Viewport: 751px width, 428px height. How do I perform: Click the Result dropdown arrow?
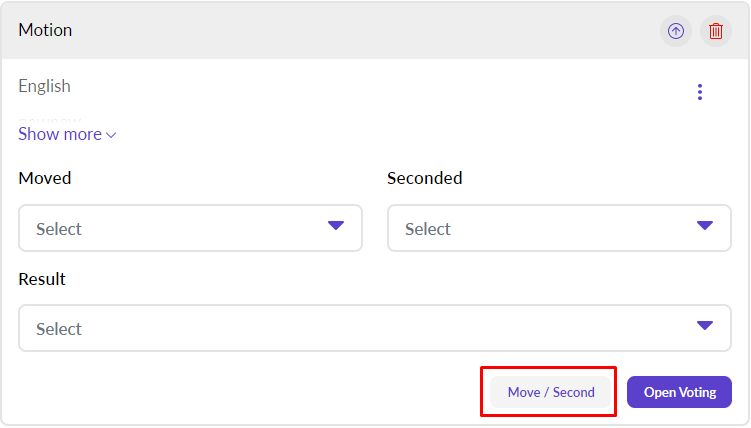pyautogui.click(x=705, y=326)
